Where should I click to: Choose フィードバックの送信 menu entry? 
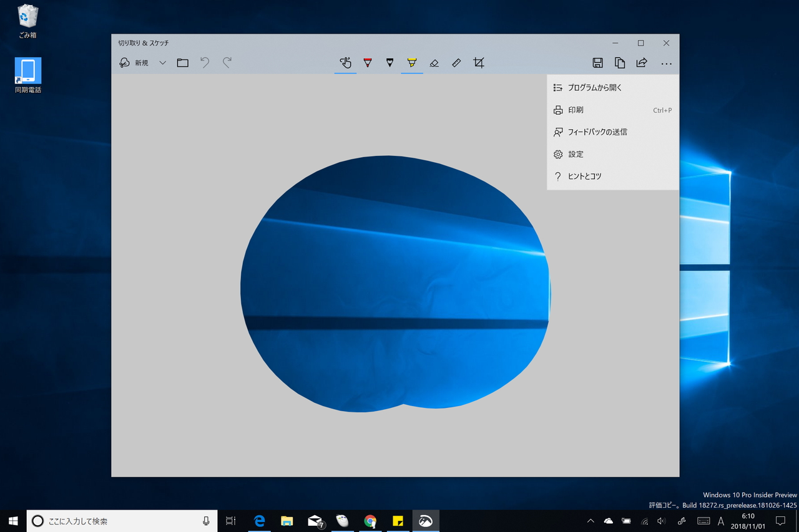(x=613, y=132)
